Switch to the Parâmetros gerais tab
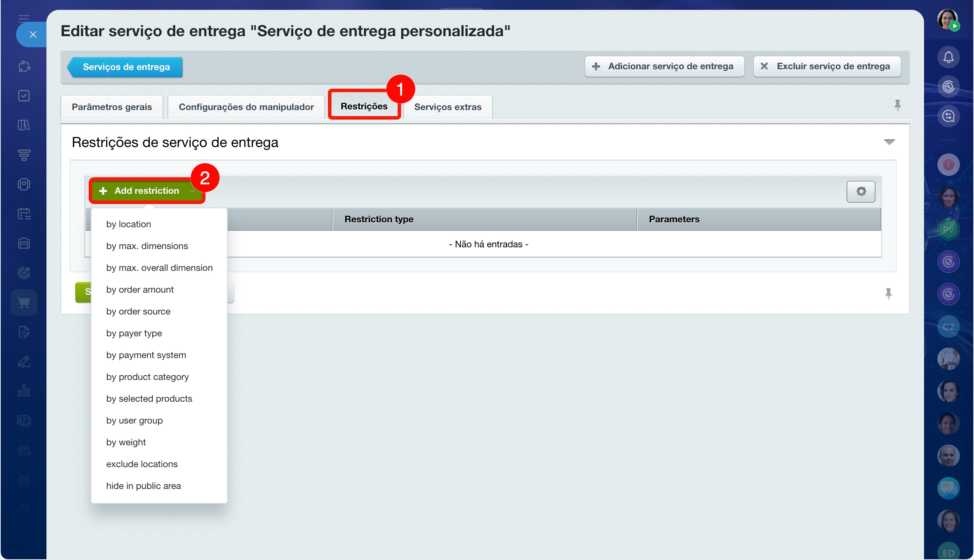This screenshot has height=560, width=974. click(x=112, y=107)
